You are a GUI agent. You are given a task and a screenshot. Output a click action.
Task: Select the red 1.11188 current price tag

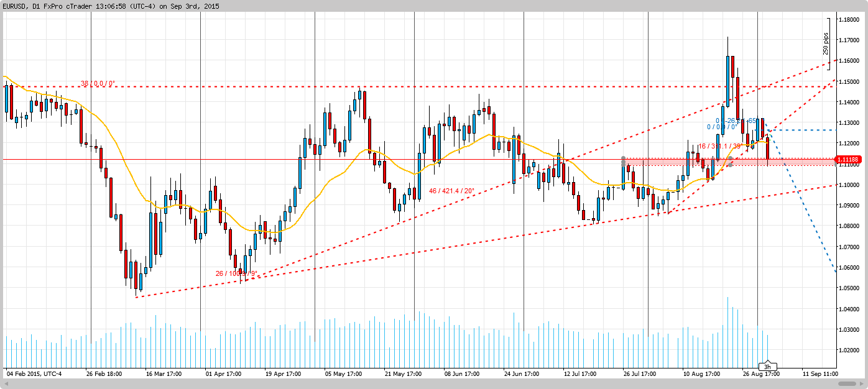tap(849, 160)
